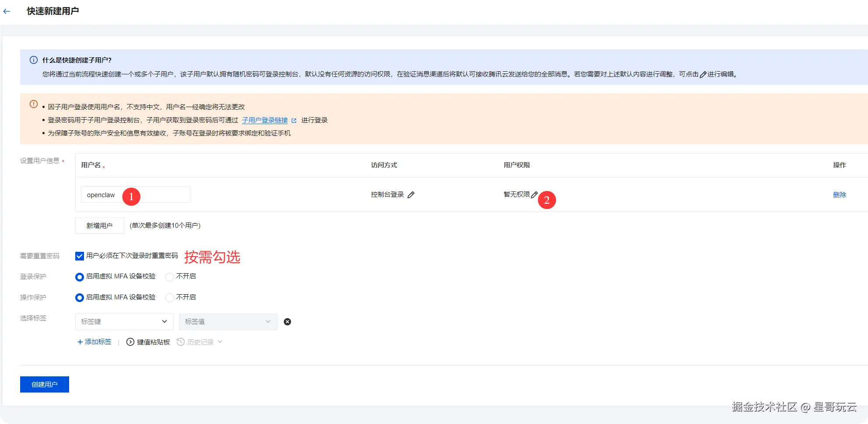Click the 访问方式 column header

point(384,165)
